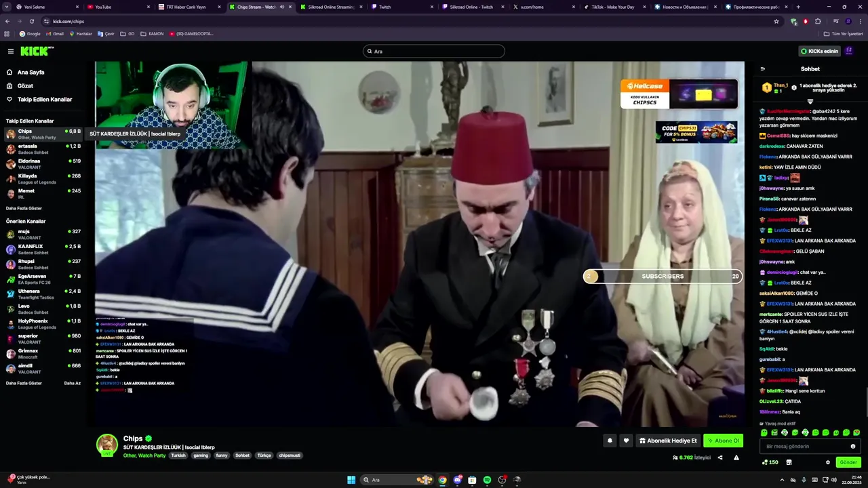The width and height of the screenshot is (868, 488).
Task: Bookmark this page with the star icon
Action: [x=776, y=21]
